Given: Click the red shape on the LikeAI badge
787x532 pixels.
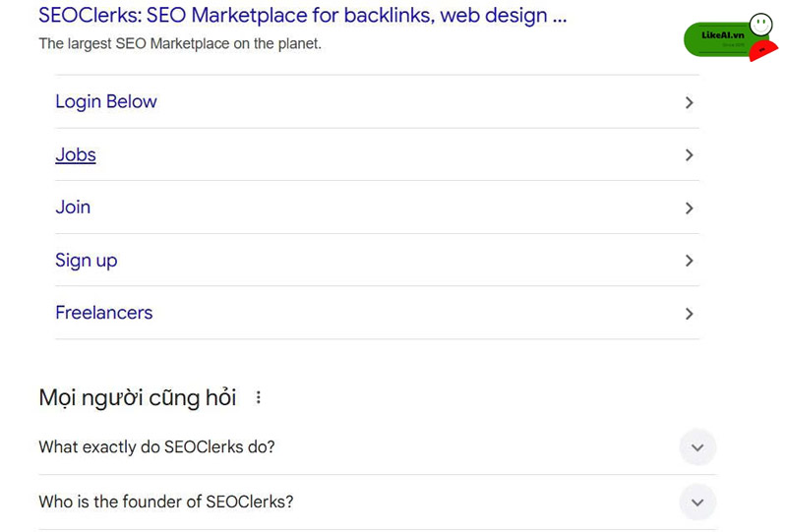Looking at the screenshot, I should coord(763,51).
